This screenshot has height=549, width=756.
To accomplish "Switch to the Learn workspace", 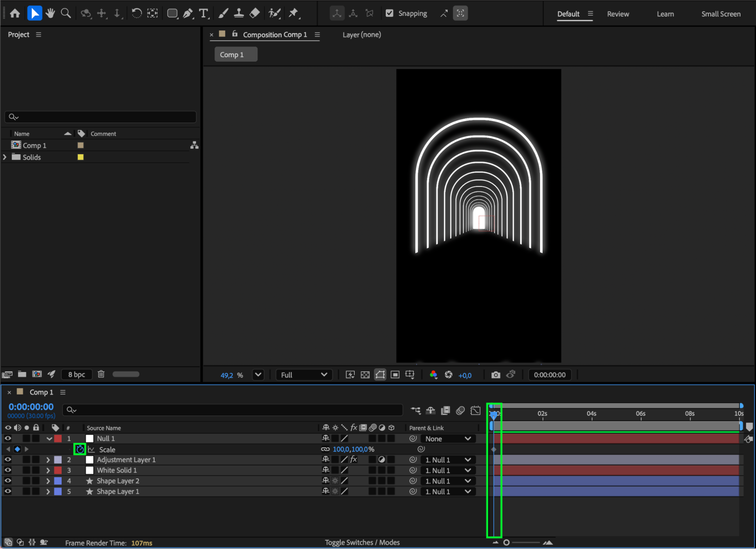I will point(665,14).
